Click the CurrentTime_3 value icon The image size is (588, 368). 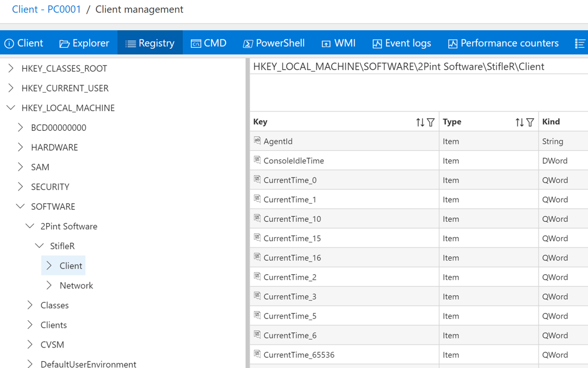(257, 296)
